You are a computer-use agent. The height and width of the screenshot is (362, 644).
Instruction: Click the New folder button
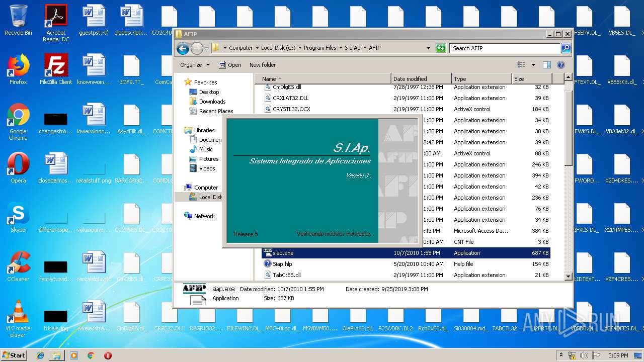click(x=263, y=65)
